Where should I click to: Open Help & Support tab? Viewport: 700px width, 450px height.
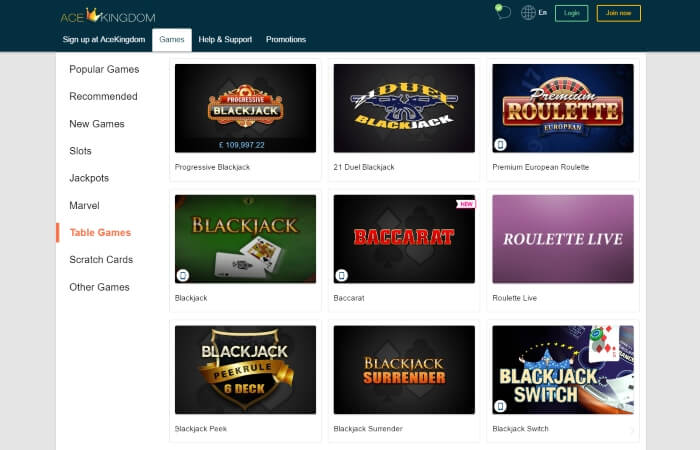coord(225,39)
